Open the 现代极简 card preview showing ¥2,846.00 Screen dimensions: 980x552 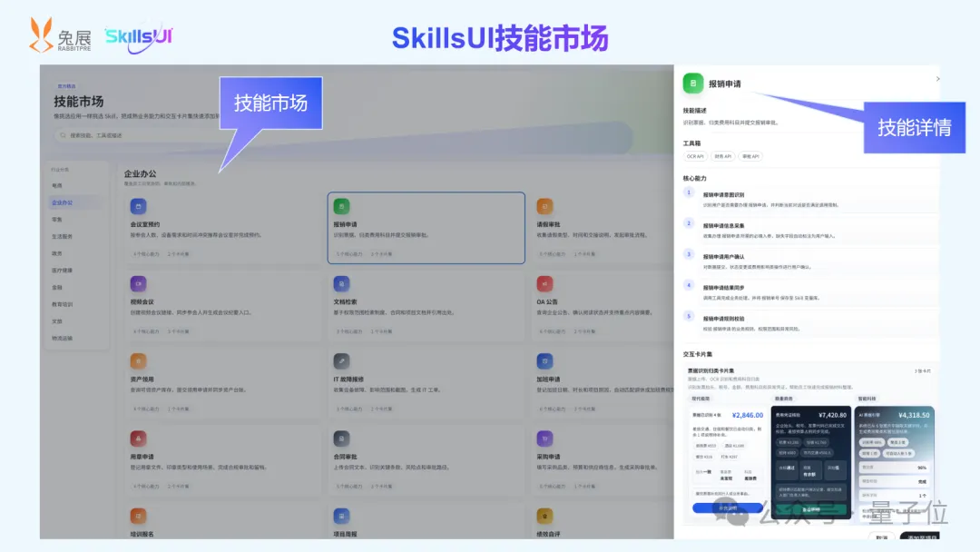coord(728,462)
